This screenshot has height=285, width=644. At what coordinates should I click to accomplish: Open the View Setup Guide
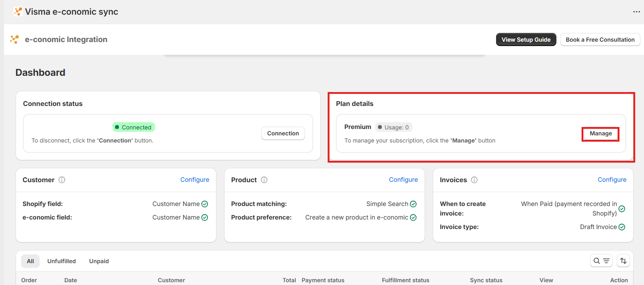526,40
